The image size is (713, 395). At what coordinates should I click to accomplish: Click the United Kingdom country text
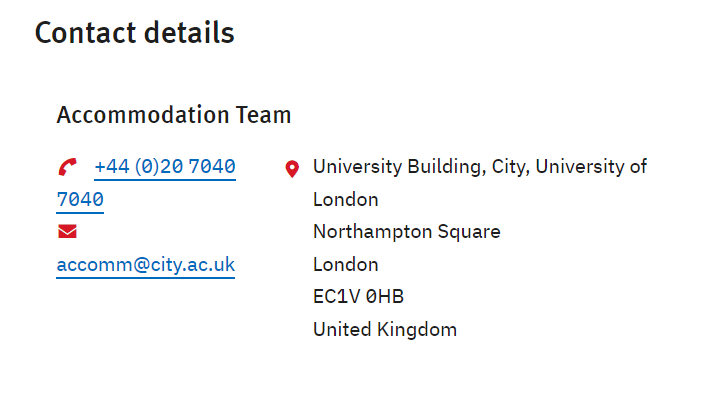385,330
